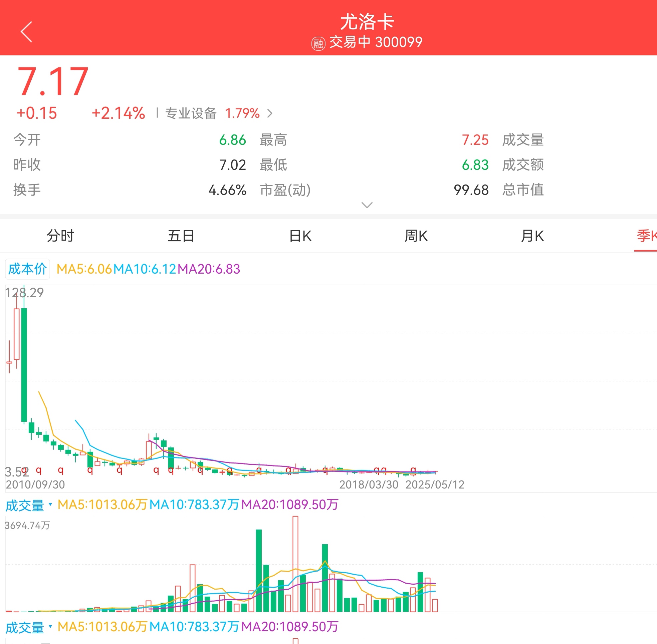The height and width of the screenshot is (644, 657).
Task: Open sector details via arrow after 1.79%
Action: [270, 113]
